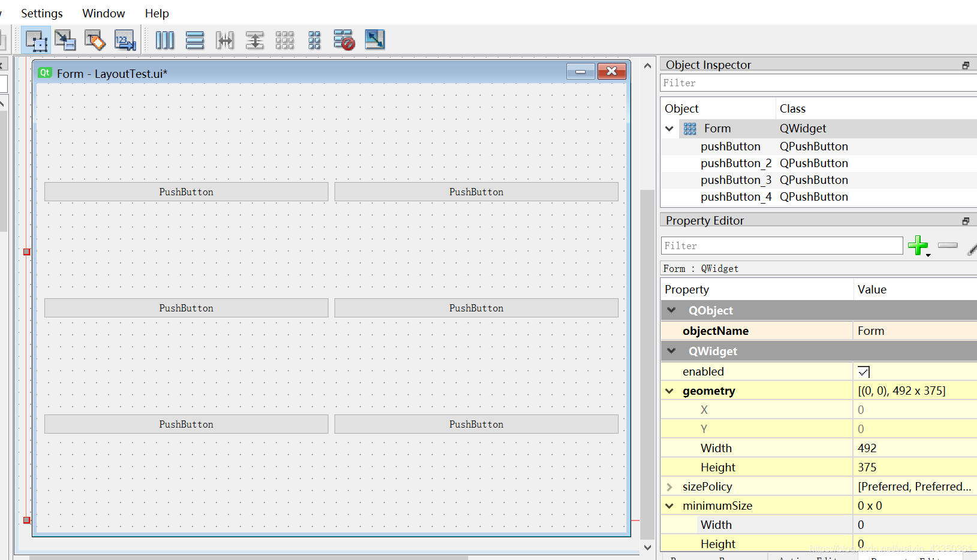
Task: Collapse the minimumSize property
Action: click(x=670, y=506)
